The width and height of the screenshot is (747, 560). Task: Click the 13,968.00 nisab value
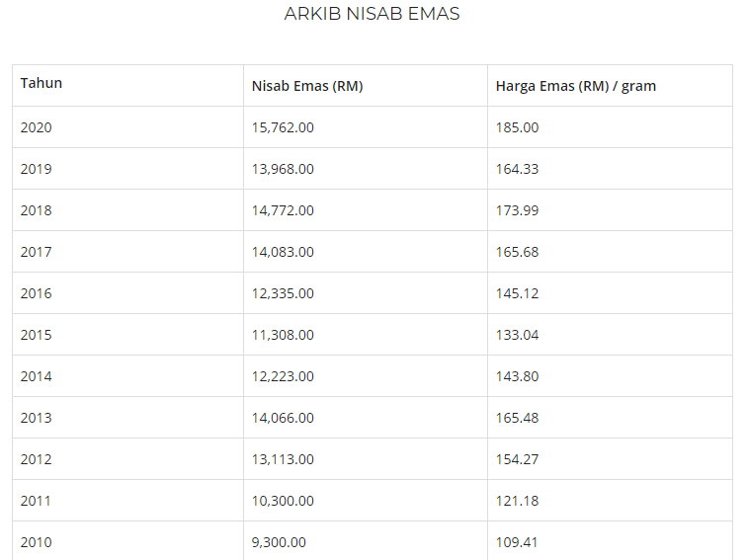(283, 169)
